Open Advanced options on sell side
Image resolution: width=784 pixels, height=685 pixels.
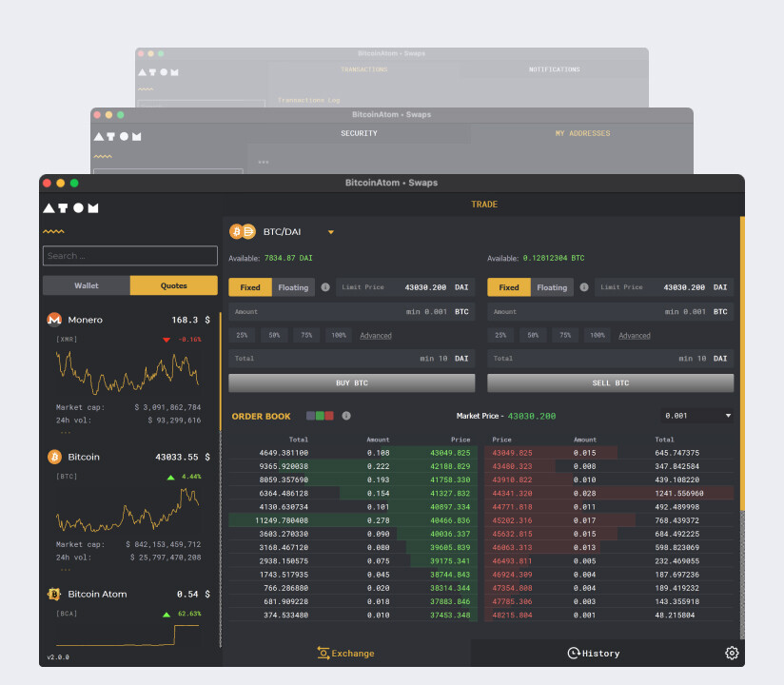[635, 336]
